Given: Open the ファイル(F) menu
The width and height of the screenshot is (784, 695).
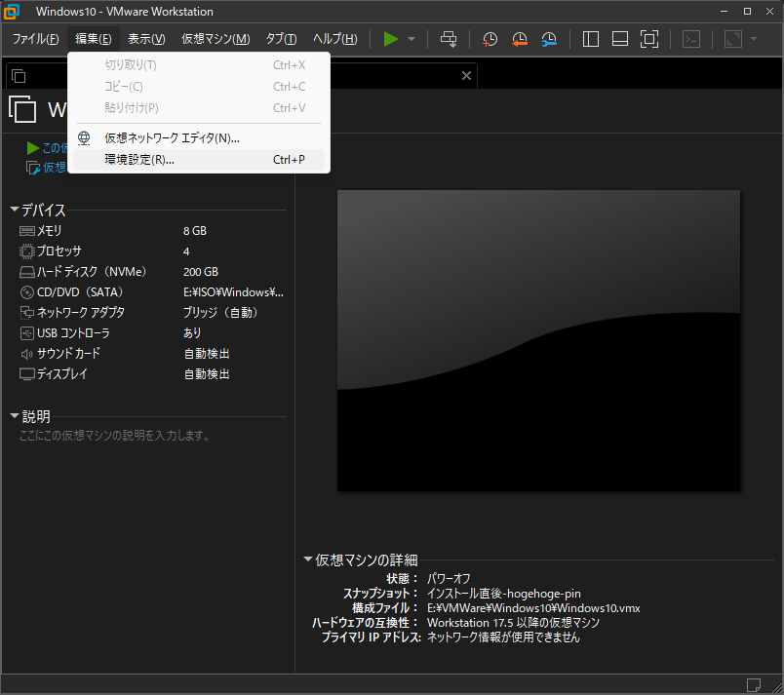Looking at the screenshot, I should click(x=35, y=39).
